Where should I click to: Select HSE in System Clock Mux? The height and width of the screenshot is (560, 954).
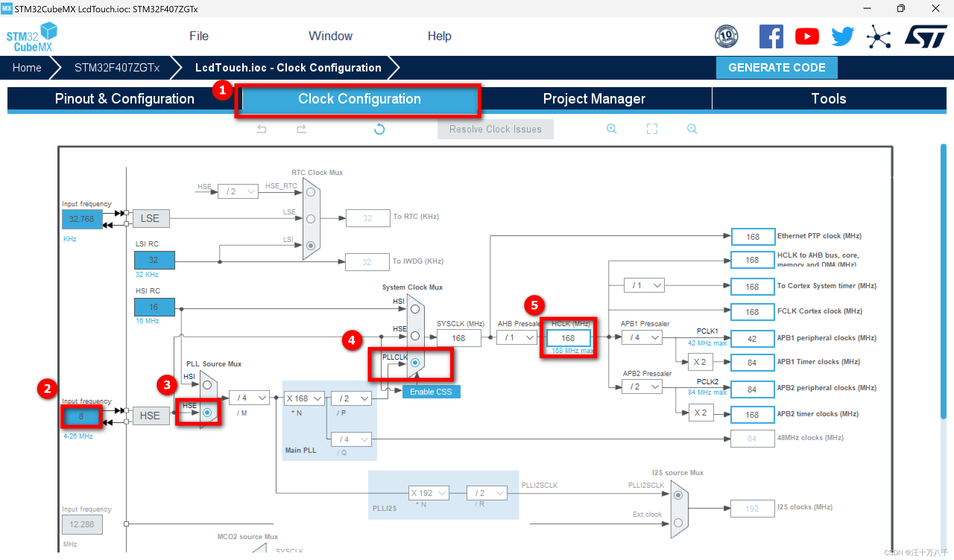coord(415,336)
